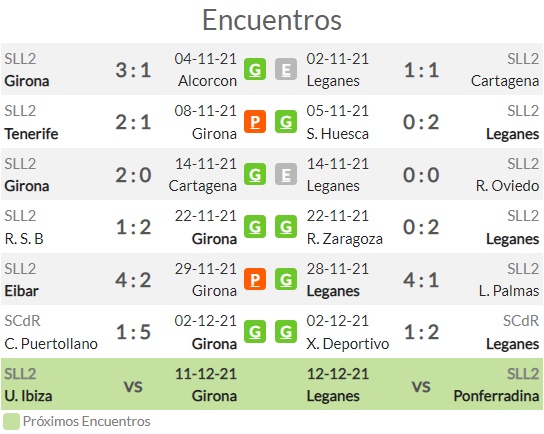Click green G badge for X. Deportivo match
Screen dimensions: 544x434
pos(286,332)
